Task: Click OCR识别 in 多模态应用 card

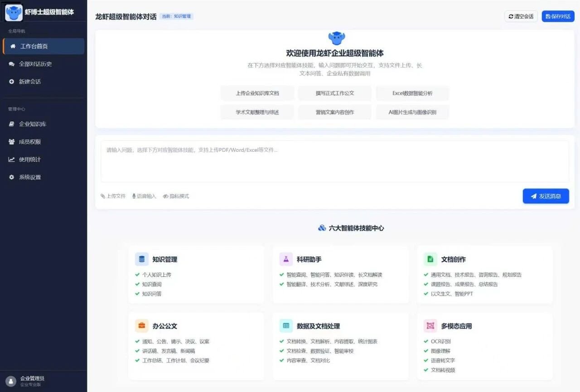Action: coord(441,341)
